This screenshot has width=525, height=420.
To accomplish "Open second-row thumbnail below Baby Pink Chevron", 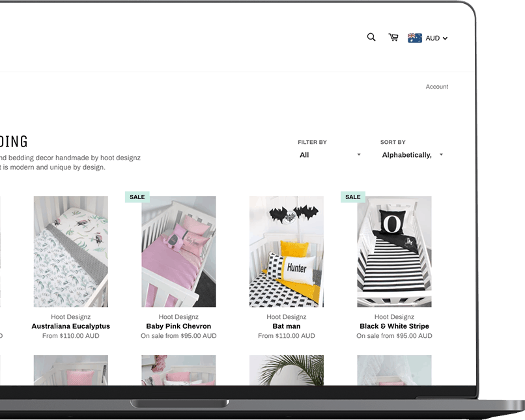I will click(178, 370).
